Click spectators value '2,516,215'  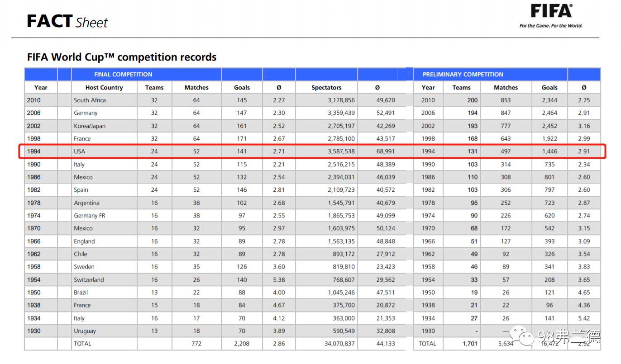(341, 165)
